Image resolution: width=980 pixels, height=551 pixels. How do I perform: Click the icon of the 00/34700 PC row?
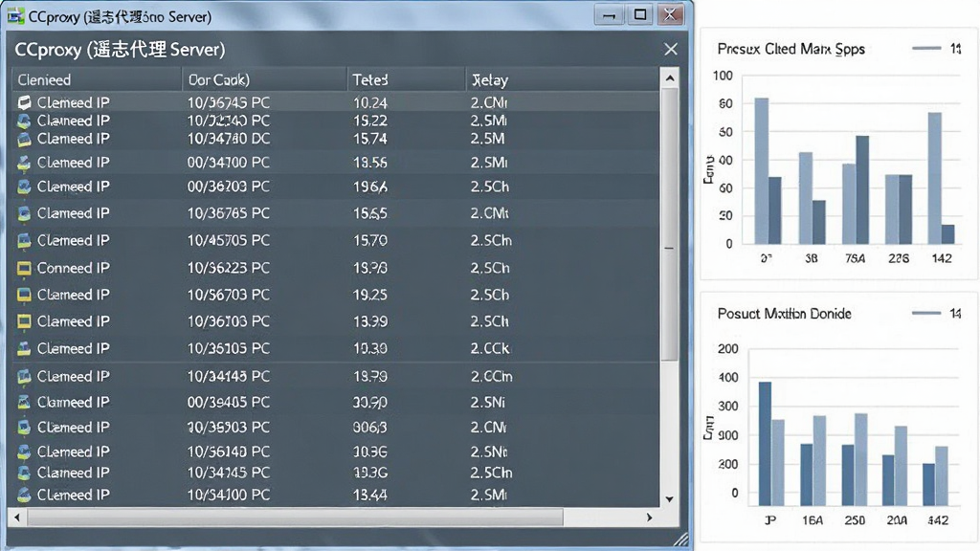(24, 163)
